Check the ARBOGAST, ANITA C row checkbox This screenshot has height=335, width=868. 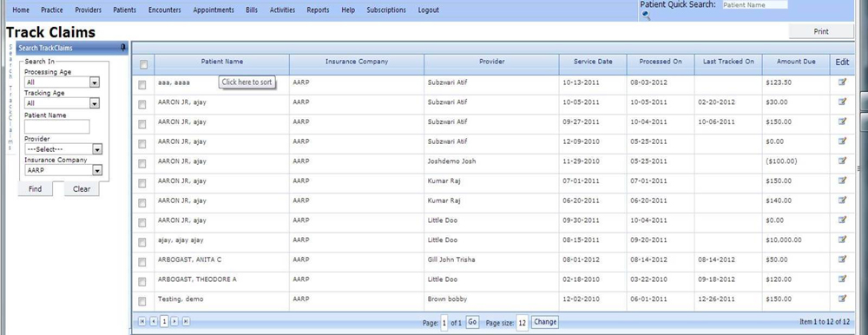click(x=142, y=262)
